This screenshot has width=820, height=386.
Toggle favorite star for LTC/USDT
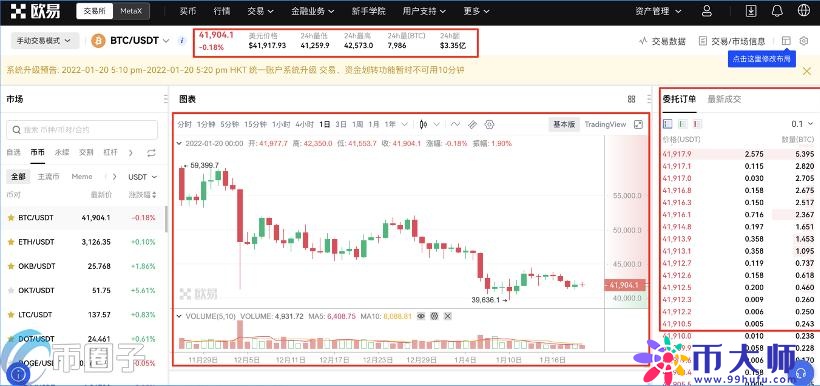(x=10, y=315)
